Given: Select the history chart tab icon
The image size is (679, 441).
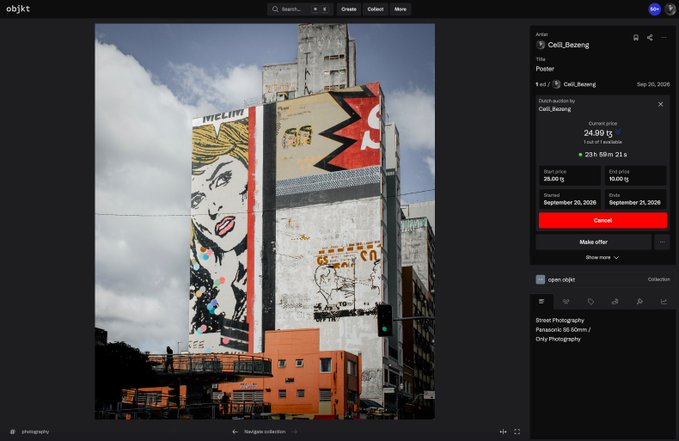Looking at the screenshot, I should [x=664, y=302].
